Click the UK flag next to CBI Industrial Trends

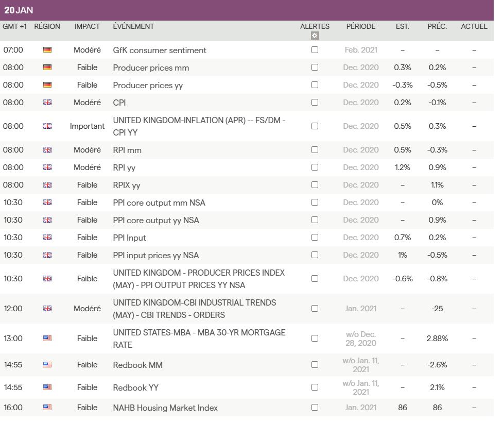[47, 309]
